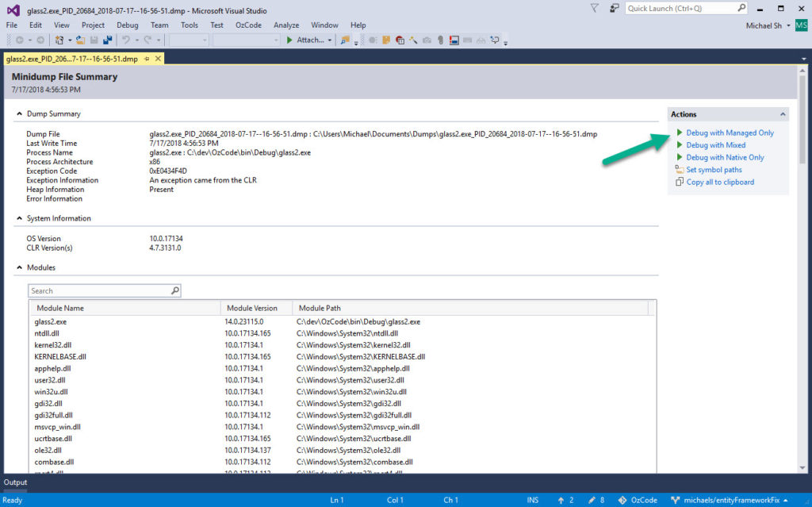The image size is (812, 507).
Task: Click the orange bookmark toolbar icon
Action: [x=386, y=40]
